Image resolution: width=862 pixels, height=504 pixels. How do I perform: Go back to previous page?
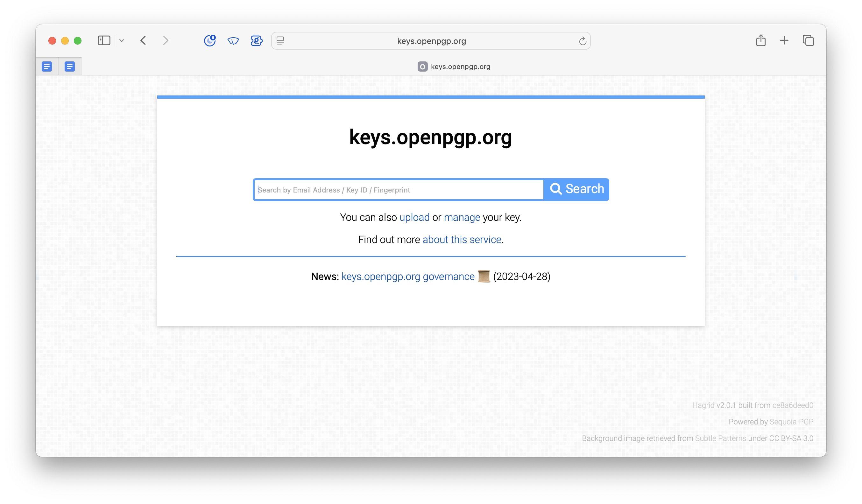click(143, 41)
